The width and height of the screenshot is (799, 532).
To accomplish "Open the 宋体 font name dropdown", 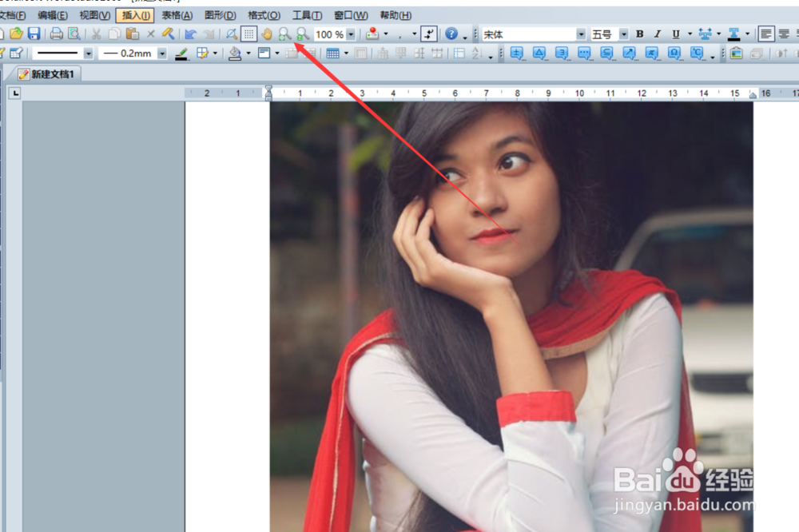I will (581, 34).
